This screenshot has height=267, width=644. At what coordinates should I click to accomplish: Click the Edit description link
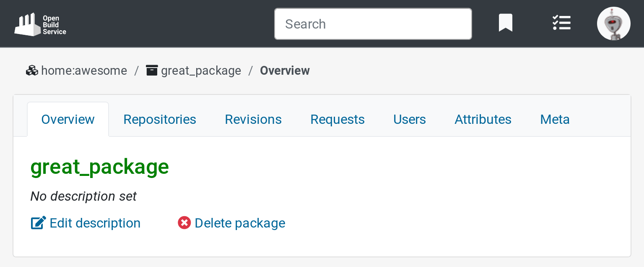click(x=95, y=223)
